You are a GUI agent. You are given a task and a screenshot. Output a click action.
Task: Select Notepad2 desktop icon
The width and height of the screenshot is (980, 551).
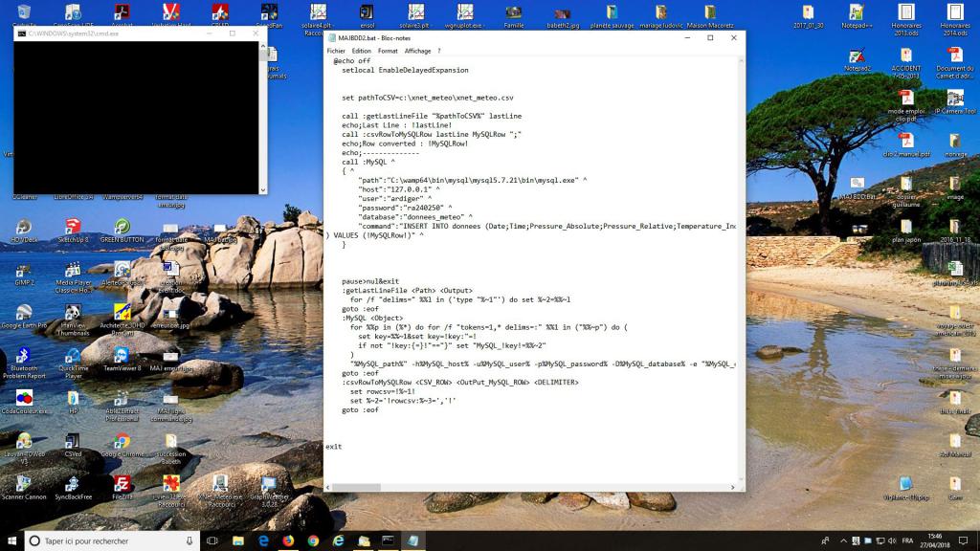[x=857, y=59]
